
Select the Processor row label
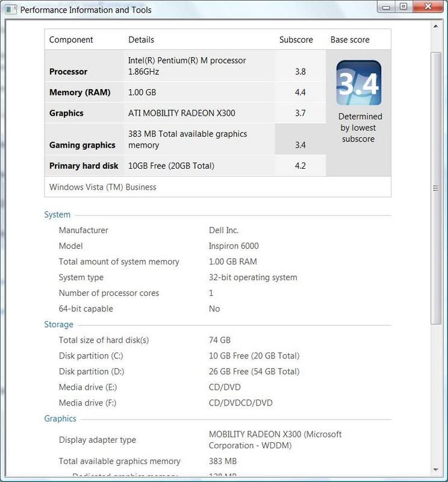point(68,72)
